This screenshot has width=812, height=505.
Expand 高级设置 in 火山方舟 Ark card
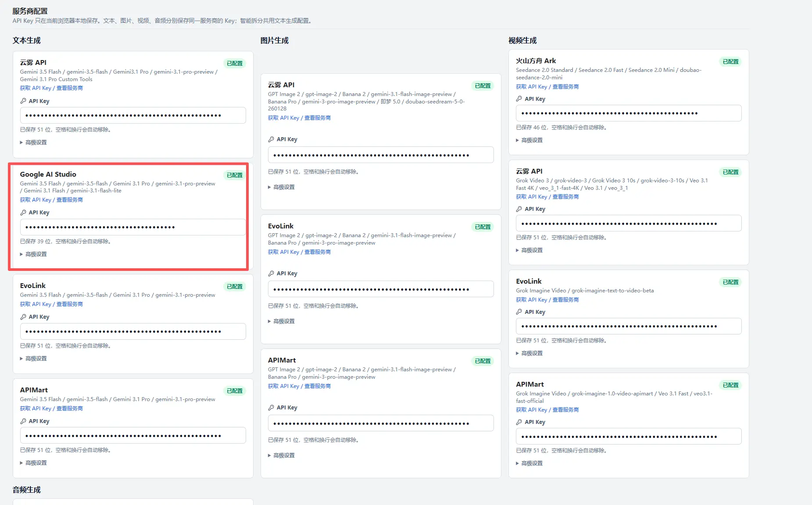coord(529,140)
